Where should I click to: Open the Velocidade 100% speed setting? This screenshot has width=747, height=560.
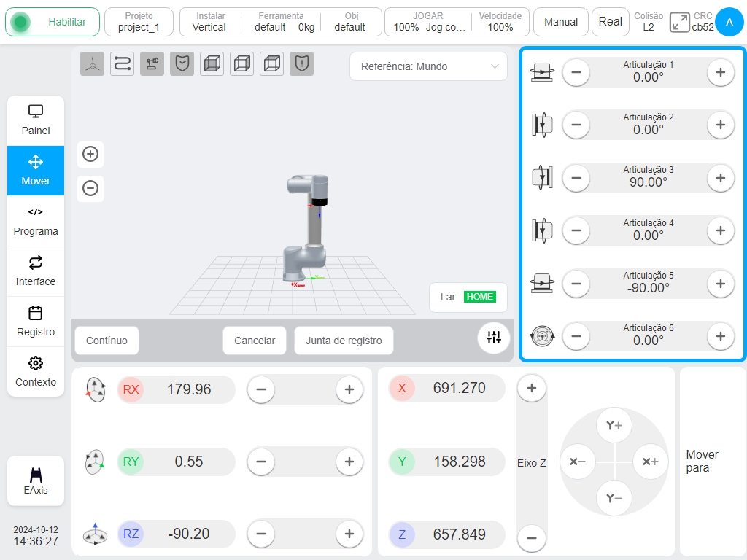point(500,22)
